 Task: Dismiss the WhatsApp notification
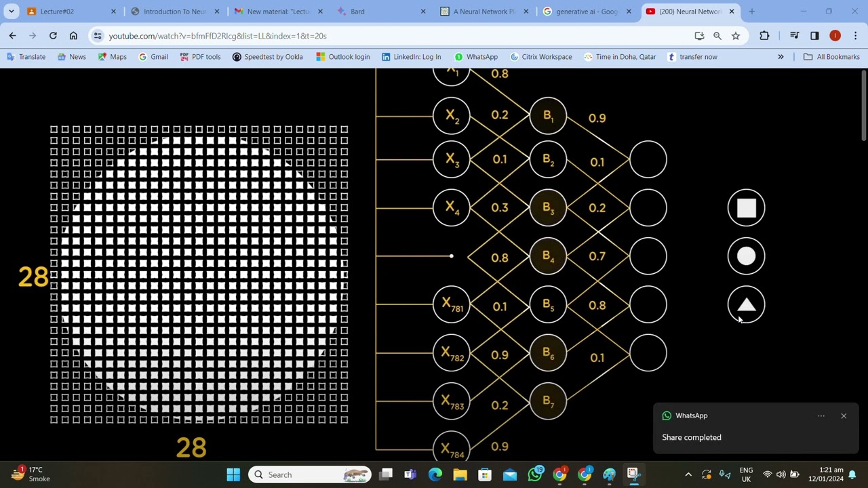[844, 415]
